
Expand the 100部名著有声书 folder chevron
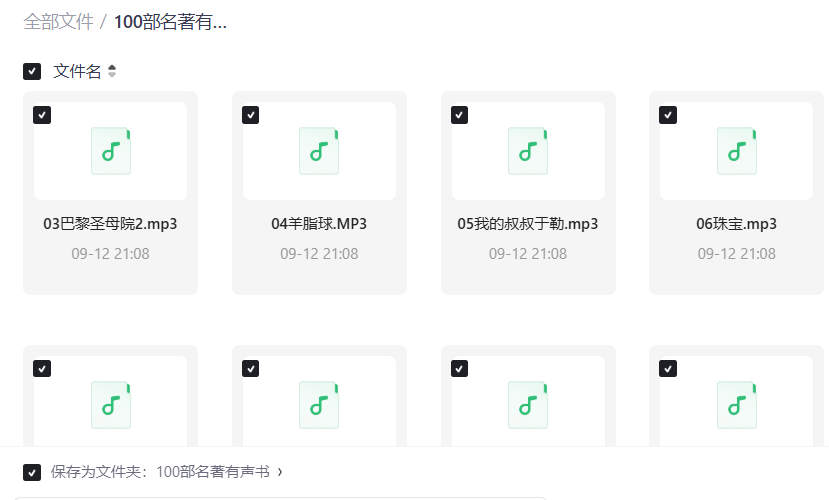(280, 472)
